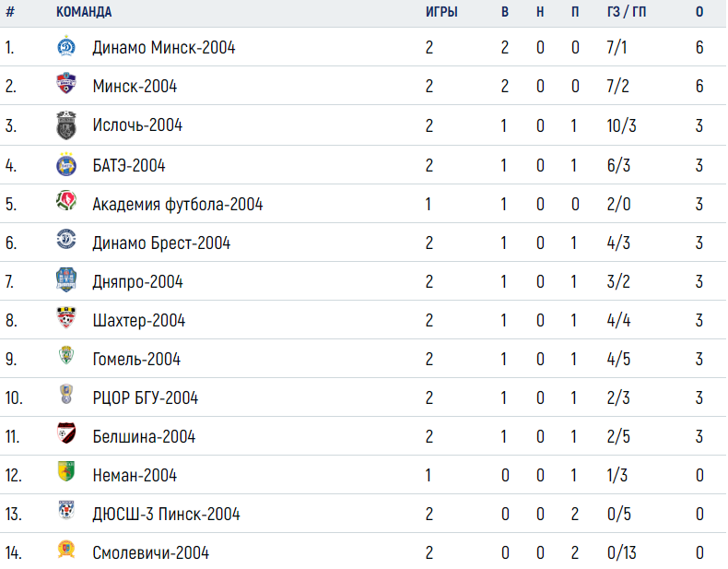Viewport: 728px width, 569px height.
Task: Click the БАТЭ-2004 club emblem
Action: (66, 164)
